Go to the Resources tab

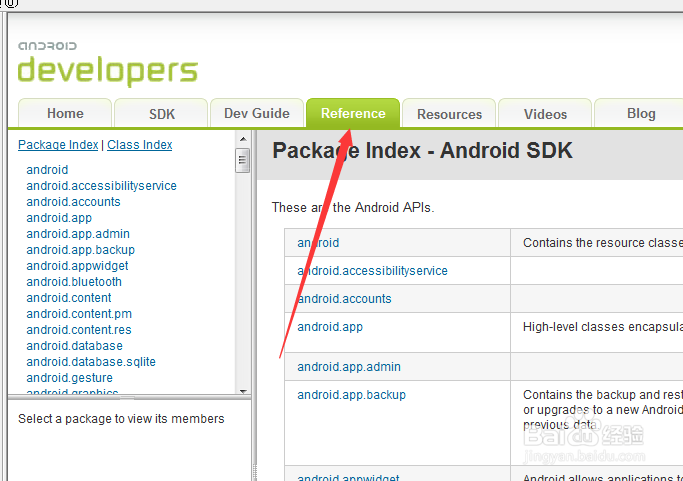click(449, 114)
